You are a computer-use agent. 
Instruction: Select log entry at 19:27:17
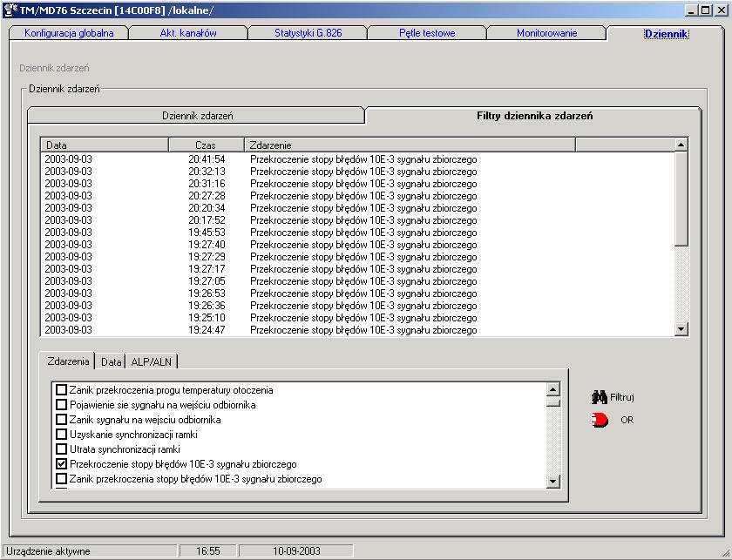click(357, 269)
